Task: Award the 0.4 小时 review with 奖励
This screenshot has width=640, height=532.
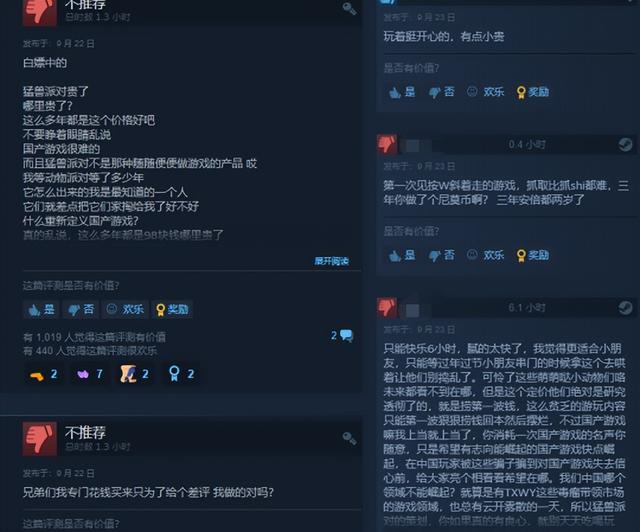Action: [532, 256]
